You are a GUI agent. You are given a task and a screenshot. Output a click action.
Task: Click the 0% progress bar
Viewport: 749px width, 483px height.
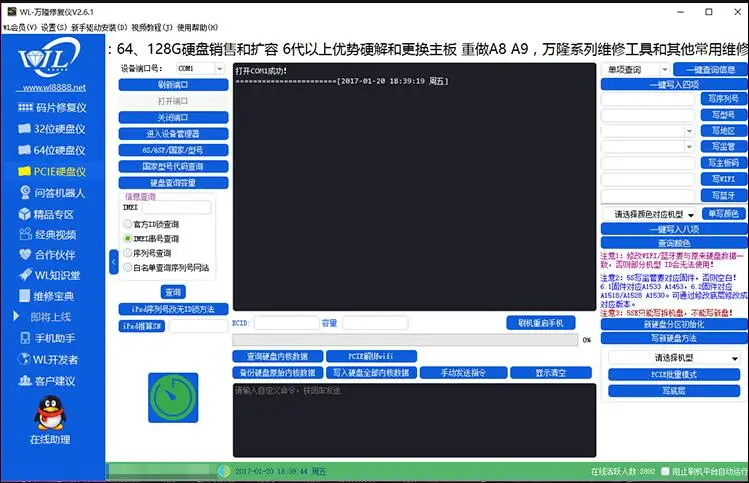click(405, 340)
